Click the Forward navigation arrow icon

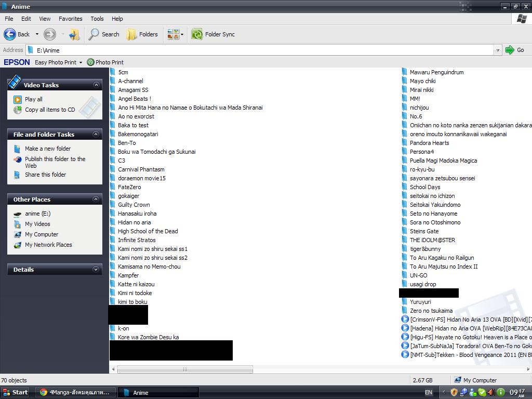(50, 34)
